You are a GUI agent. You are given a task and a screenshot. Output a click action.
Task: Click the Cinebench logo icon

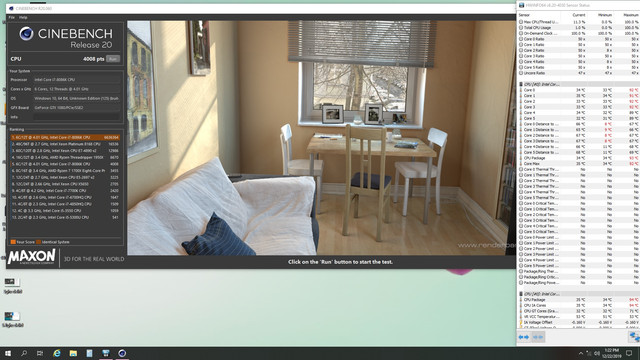pyautogui.click(x=27, y=33)
